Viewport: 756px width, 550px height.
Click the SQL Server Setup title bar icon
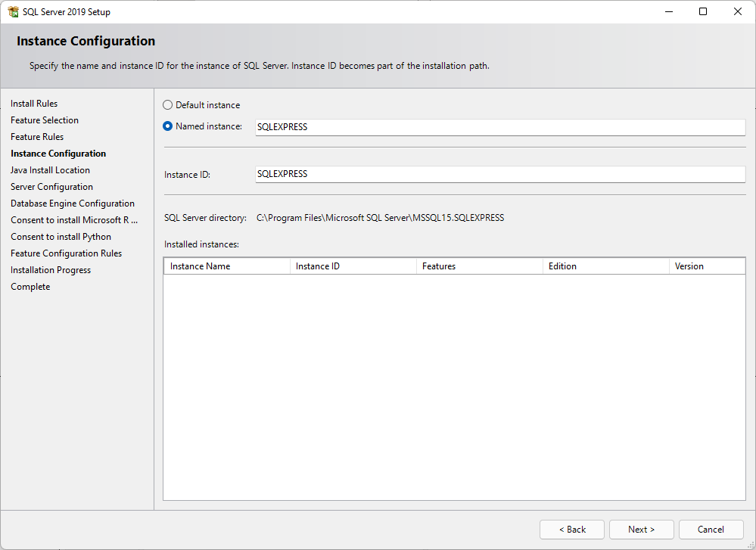click(13, 11)
